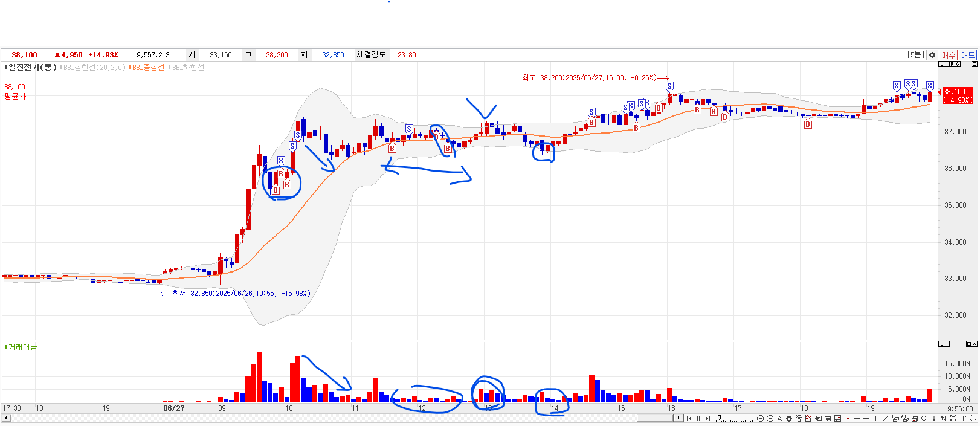Screen dimensions: 980x426
Task: Toggle the I button on price axis
Action: pyautogui.click(x=947, y=64)
